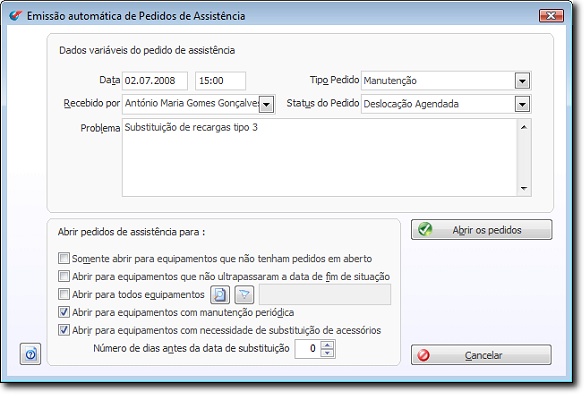Viewport: 584px width, 400px height.
Task: Click the Problema scrollbar down arrow
Action: pyautogui.click(x=524, y=188)
